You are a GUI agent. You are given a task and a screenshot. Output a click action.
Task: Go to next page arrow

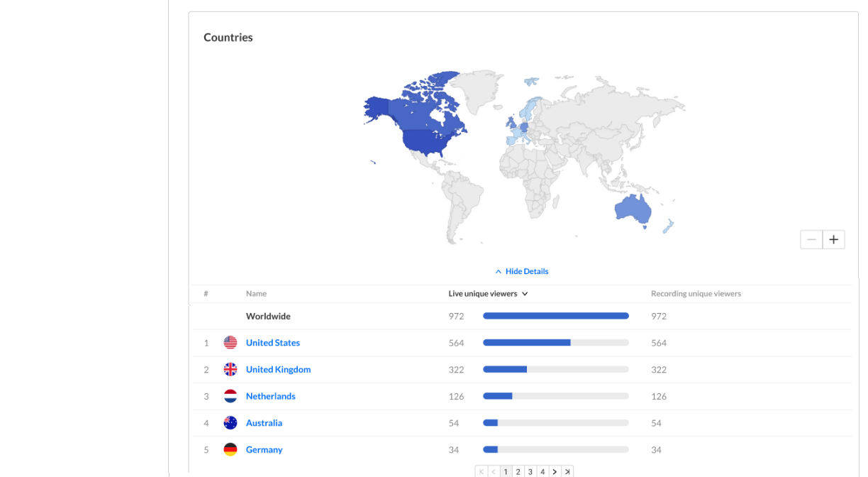coord(555,471)
